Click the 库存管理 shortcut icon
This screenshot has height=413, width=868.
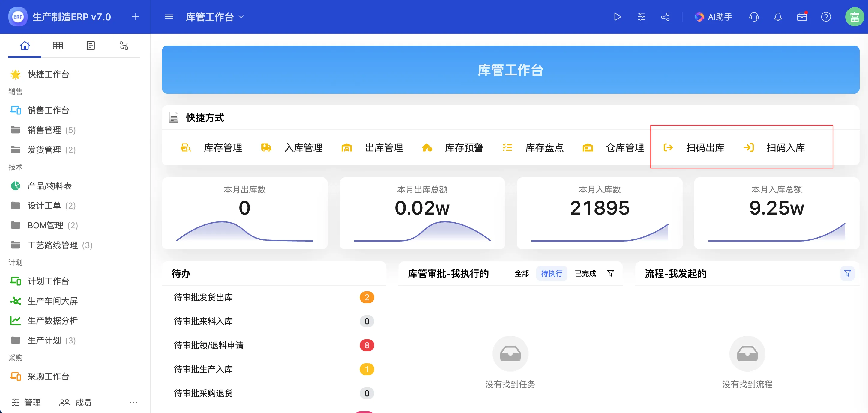(x=186, y=148)
